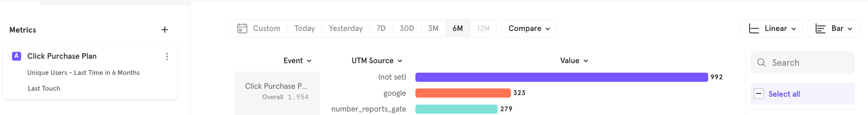
Task: Click the purple A metric badge
Action: tap(16, 56)
